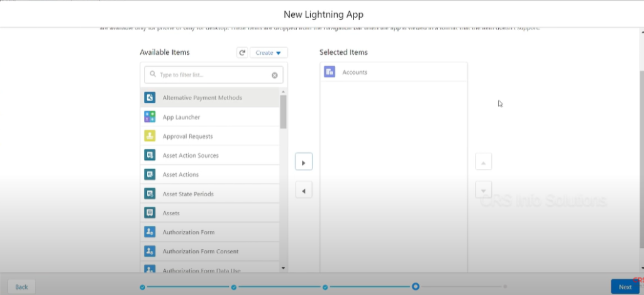This screenshot has width=644, height=295.
Task: Click the Asset Actions icon
Action: click(150, 174)
